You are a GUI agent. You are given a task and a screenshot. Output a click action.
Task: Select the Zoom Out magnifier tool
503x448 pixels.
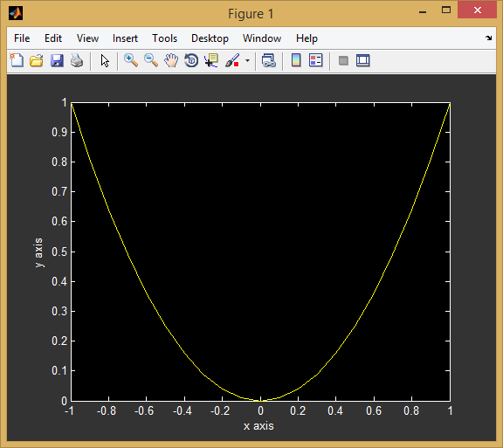151,60
